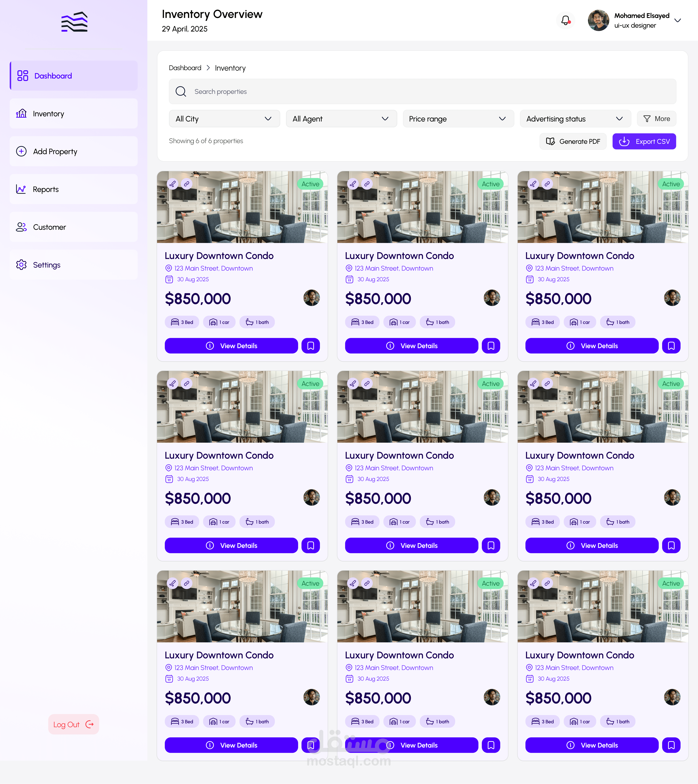Click the Generate PDF button
This screenshot has height=784, width=698.
coord(573,142)
